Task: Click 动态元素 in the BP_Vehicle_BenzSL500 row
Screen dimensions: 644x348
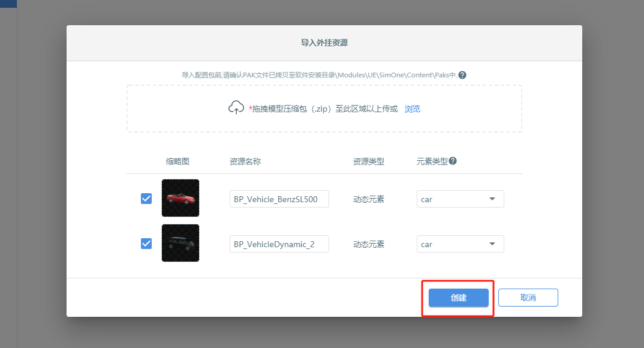Action: pos(368,199)
